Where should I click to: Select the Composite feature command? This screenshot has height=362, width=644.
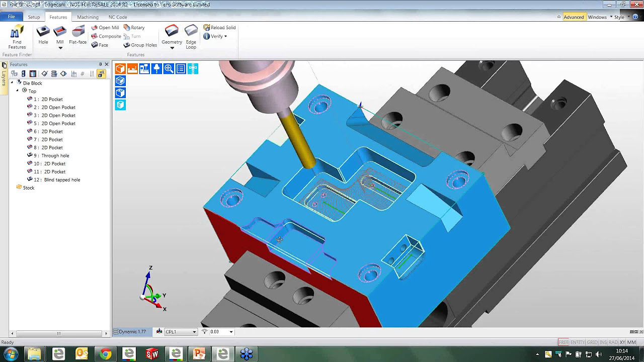[x=106, y=36]
